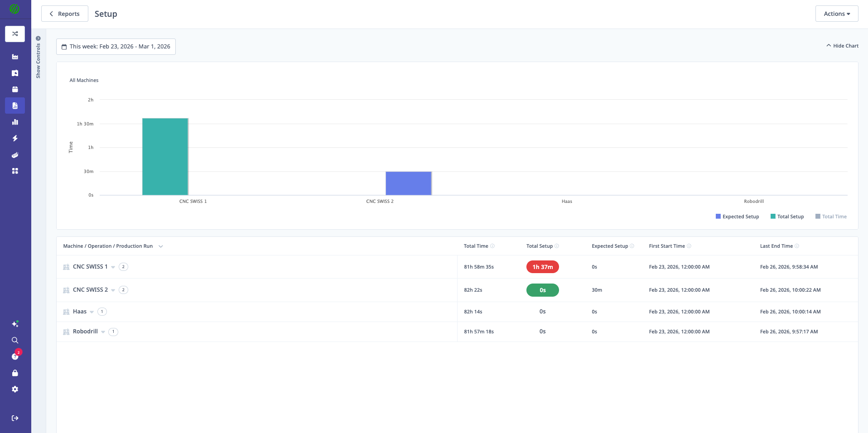Expand the CNC SWISS 1 row

pyautogui.click(x=113, y=267)
